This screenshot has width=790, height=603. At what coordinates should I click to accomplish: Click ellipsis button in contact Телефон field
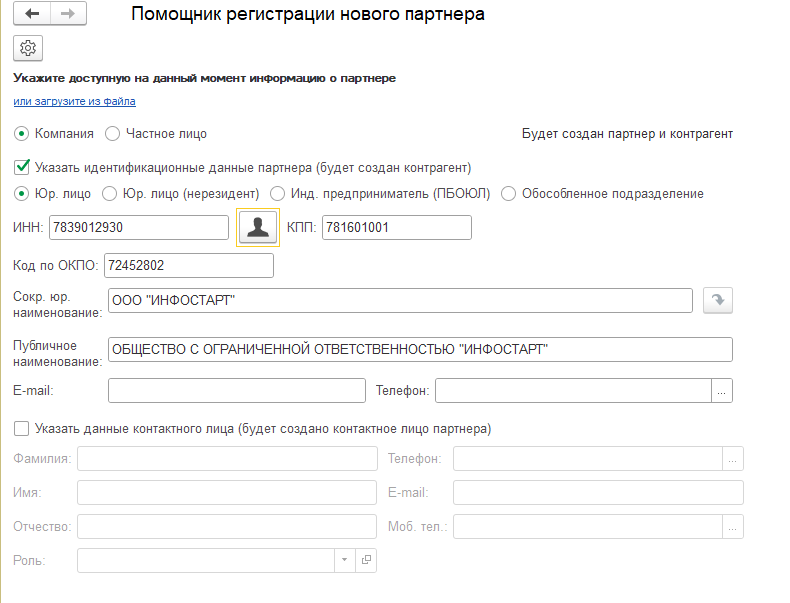733,459
